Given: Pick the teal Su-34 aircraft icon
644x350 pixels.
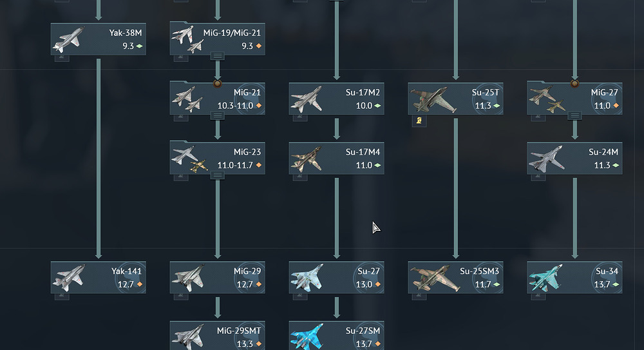Looking at the screenshot, I should pos(545,278).
